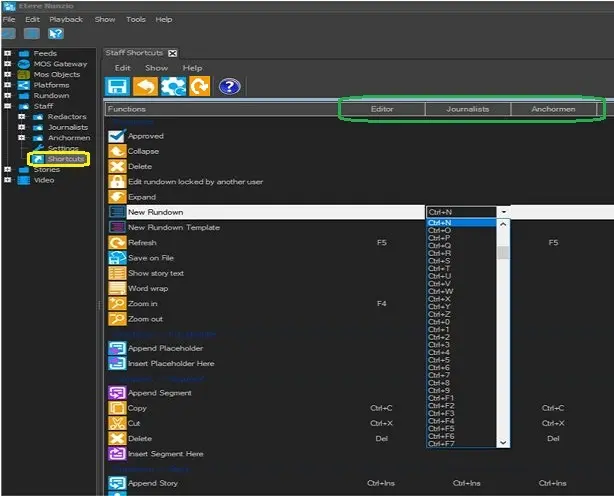The width and height of the screenshot is (614, 496).
Task: Click the orange undo arrow icon
Action: pyautogui.click(x=145, y=86)
